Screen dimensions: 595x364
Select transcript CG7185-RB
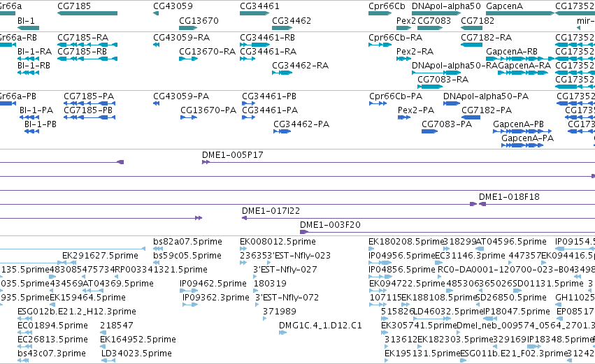click(87, 59)
